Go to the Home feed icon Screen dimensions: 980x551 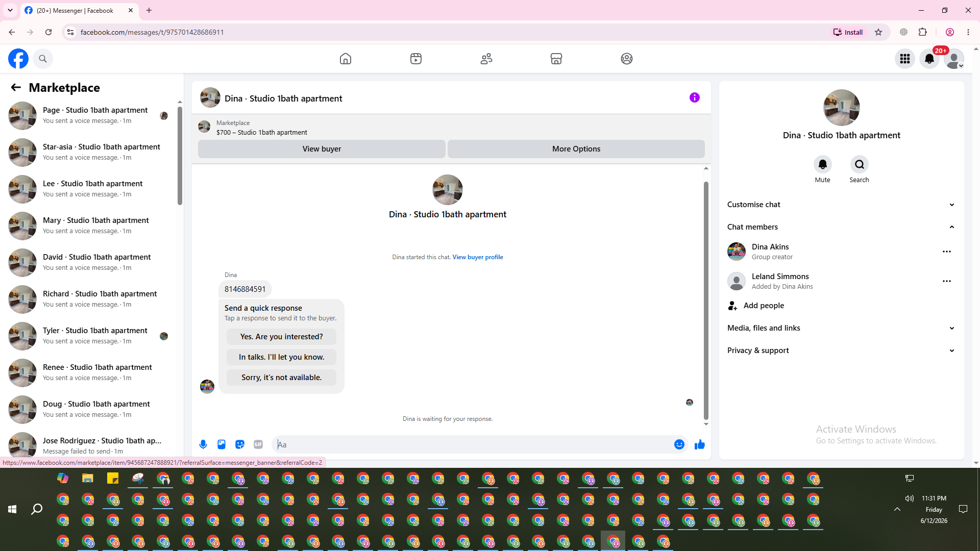pos(346,59)
